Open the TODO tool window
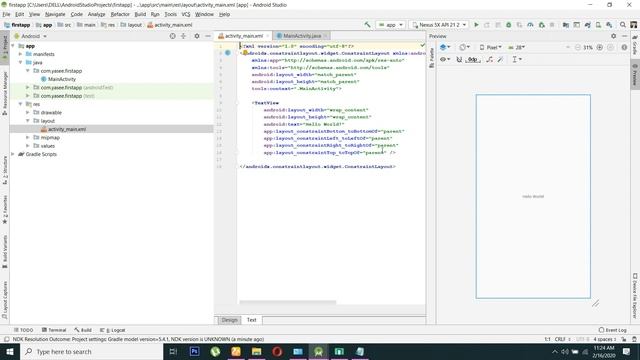 (23, 330)
